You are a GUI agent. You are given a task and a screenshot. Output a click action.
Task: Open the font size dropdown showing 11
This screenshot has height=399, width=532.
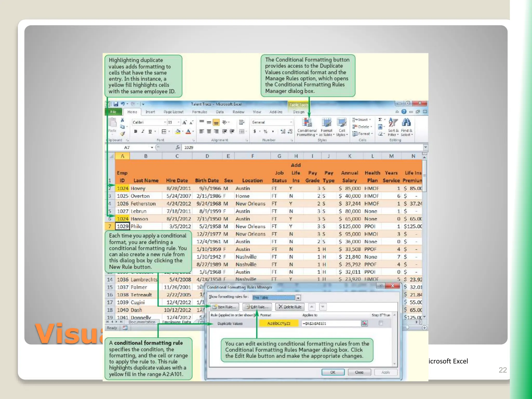[178, 122]
